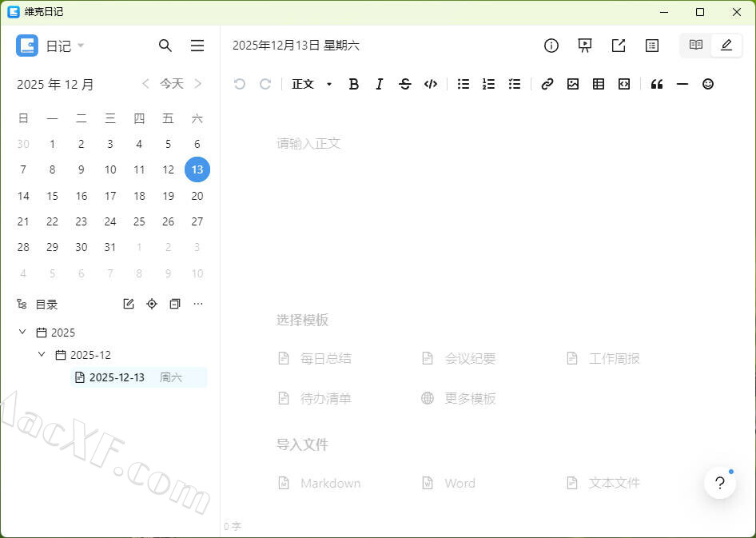Apply strikethrough formatting
Screen dimensions: 756x538
point(405,84)
